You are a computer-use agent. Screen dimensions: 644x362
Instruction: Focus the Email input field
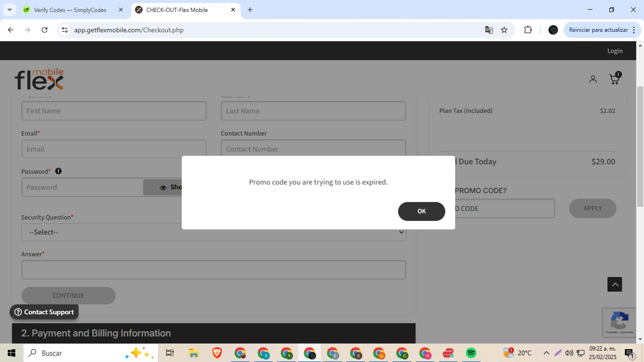pyautogui.click(x=114, y=149)
